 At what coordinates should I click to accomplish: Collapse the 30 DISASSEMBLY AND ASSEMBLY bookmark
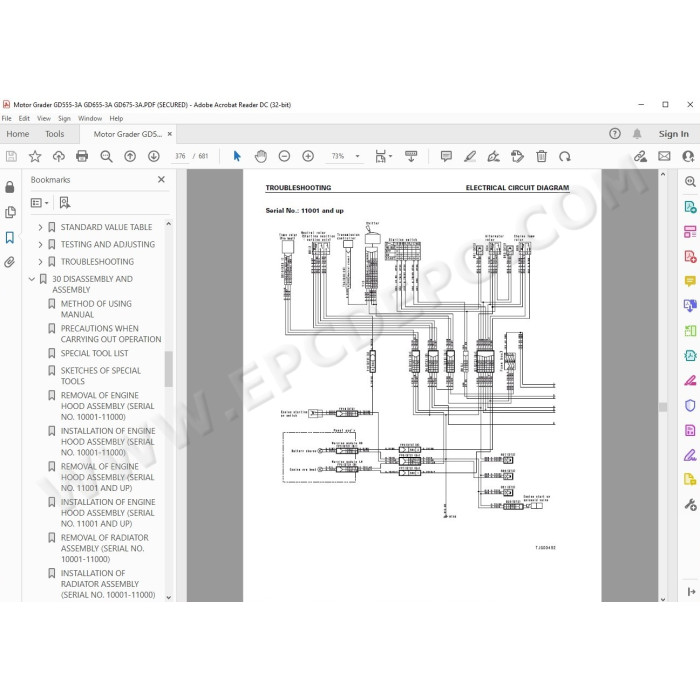32,279
